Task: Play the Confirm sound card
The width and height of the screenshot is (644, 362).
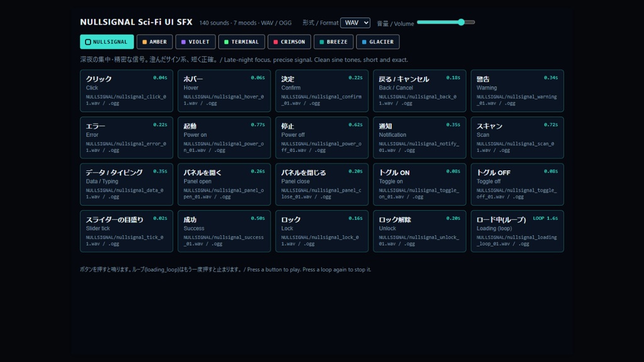Action: [322, 90]
